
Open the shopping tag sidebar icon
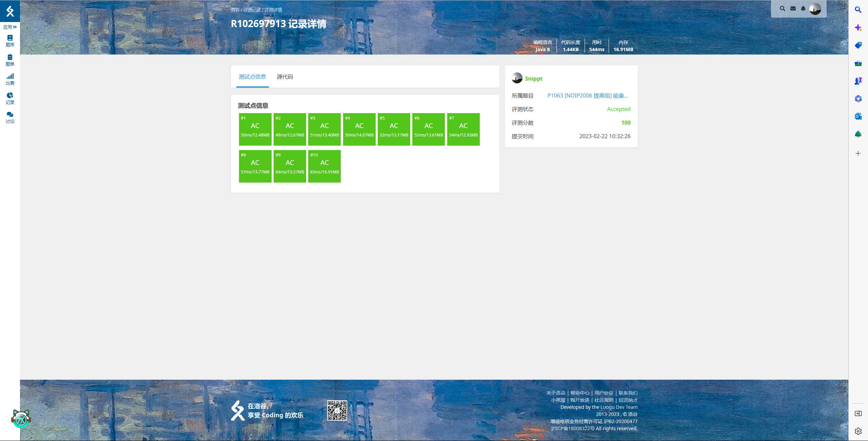pos(858,45)
